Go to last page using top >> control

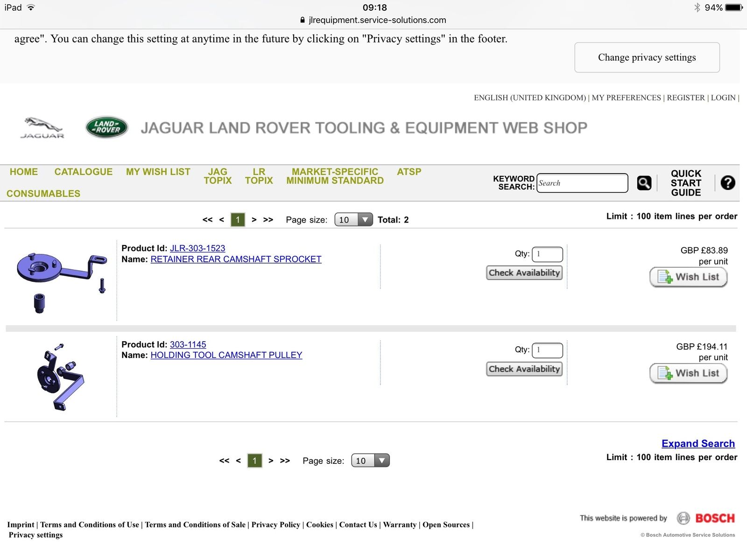[x=268, y=219]
